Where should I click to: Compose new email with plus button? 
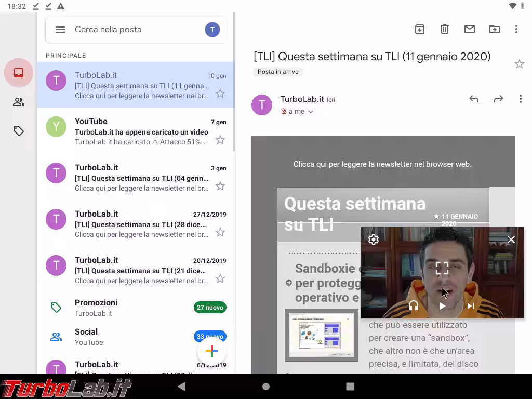pos(211,352)
